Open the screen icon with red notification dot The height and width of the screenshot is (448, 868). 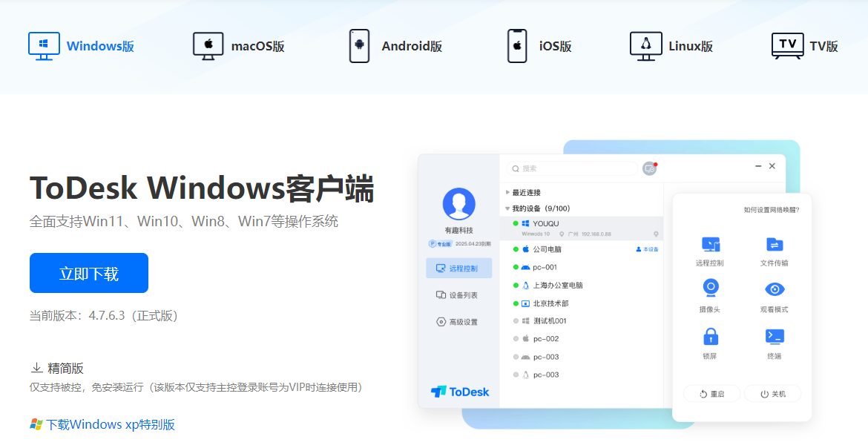click(x=649, y=169)
